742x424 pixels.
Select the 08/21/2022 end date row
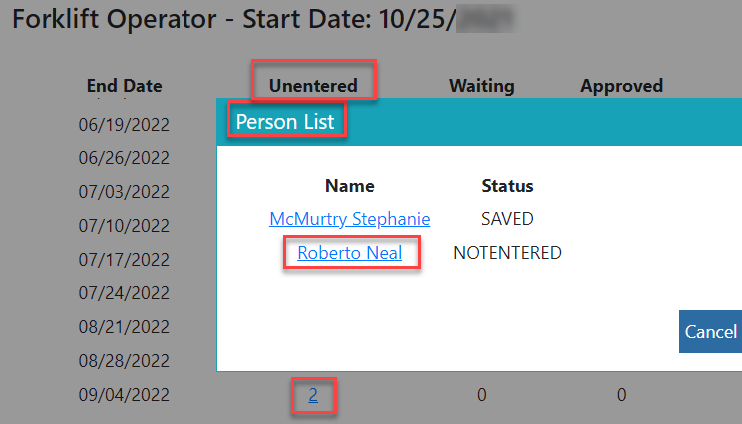coord(124,327)
